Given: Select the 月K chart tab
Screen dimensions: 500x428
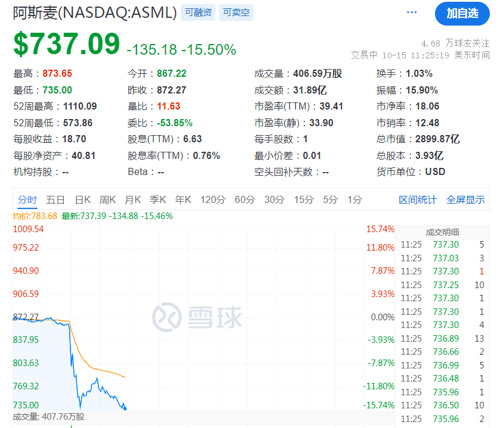Looking at the screenshot, I should coord(133,200).
